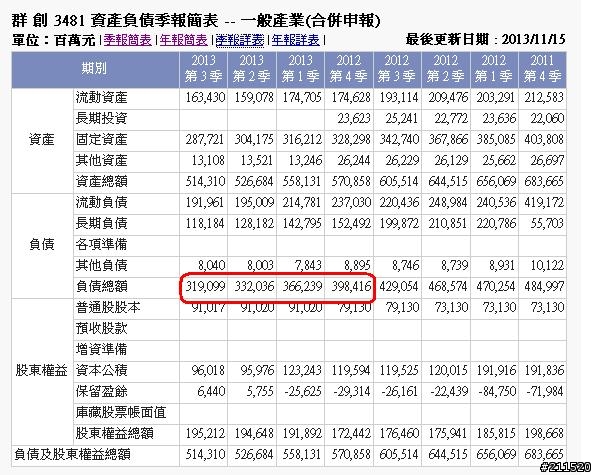Image resolution: width=596 pixels, height=475 pixels.
Task: Open the 季報詳表 link
Action: pos(239,40)
